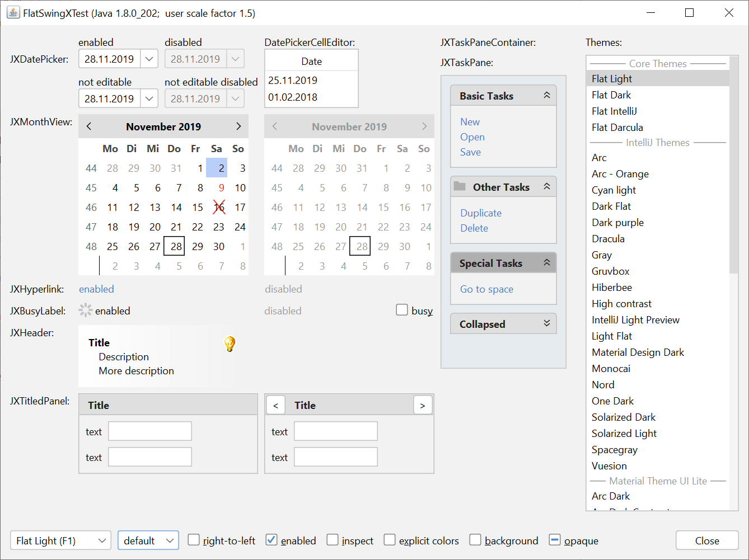This screenshot has width=749, height=560.
Task: Click the folder icon on Other Tasks
Action: [460, 186]
